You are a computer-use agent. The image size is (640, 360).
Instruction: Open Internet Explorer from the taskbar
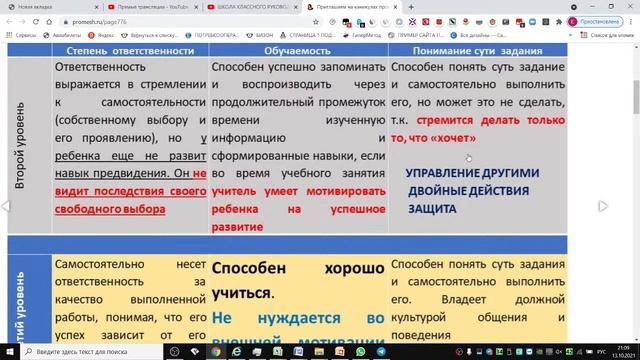point(236,351)
